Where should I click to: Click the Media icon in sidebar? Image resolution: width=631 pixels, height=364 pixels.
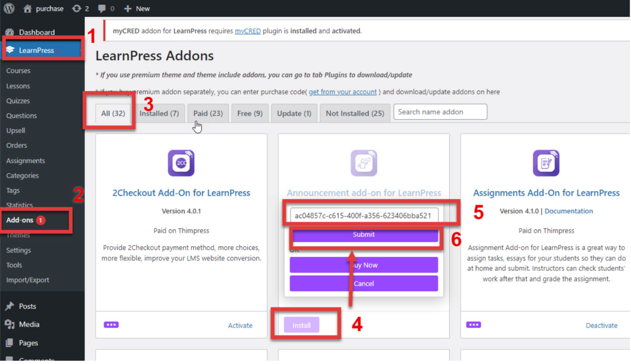click(x=10, y=324)
